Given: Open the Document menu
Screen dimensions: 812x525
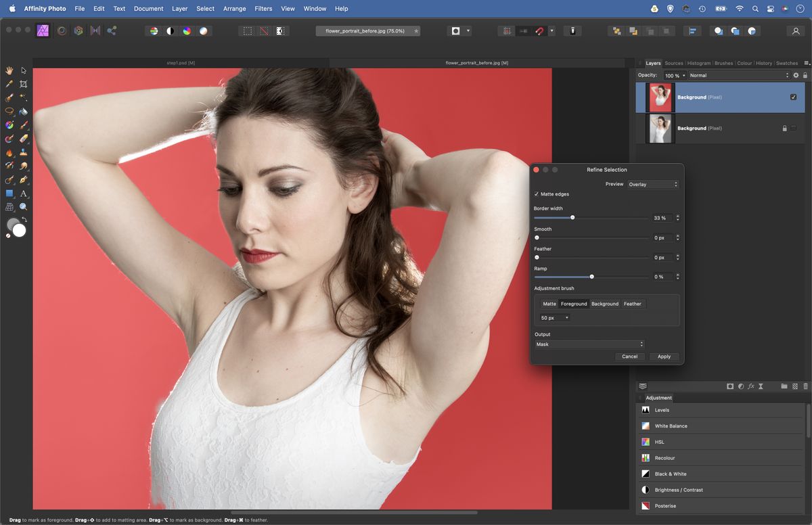Looking at the screenshot, I should point(148,9).
